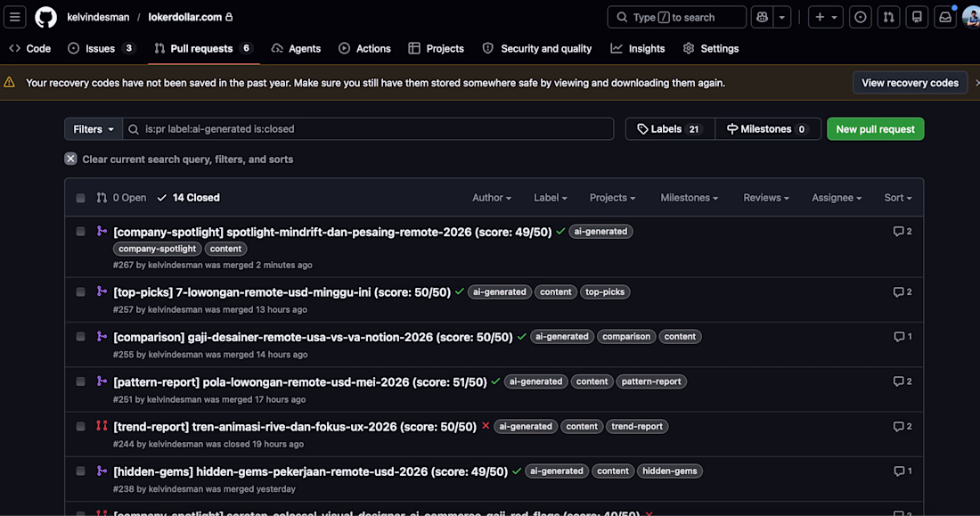Filter by the pattern-report label
Screen dimensions: 980x516
click(651, 381)
